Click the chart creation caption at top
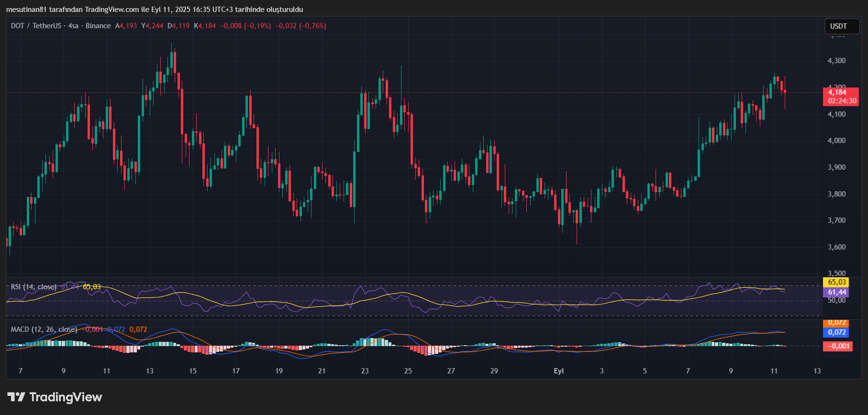 click(155, 10)
